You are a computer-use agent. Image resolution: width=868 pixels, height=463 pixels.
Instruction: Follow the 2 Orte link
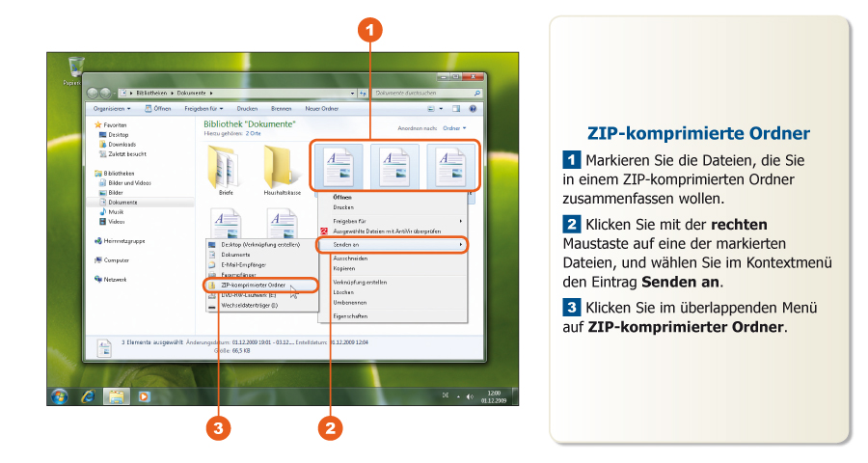(x=253, y=134)
